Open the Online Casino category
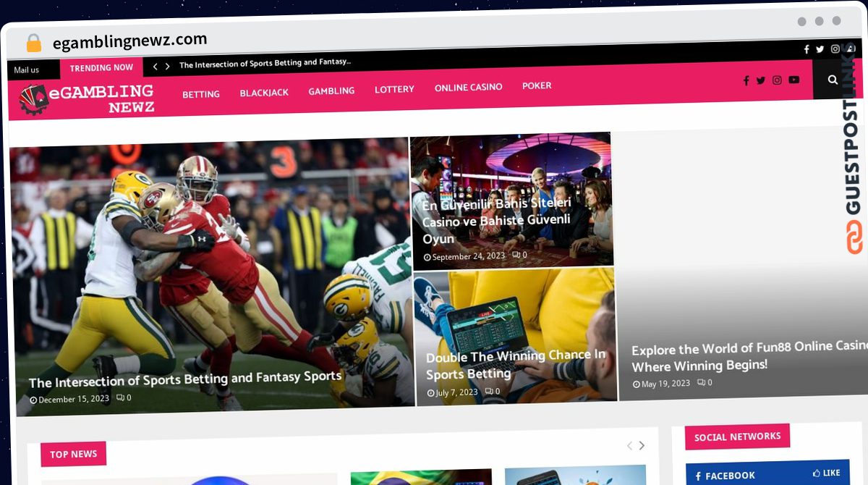Image resolution: width=868 pixels, height=485 pixels. [x=468, y=88]
